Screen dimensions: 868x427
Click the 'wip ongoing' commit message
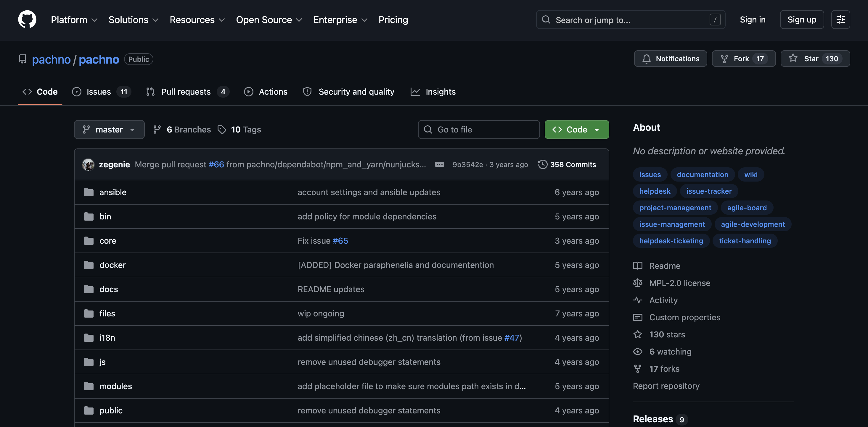pos(320,313)
